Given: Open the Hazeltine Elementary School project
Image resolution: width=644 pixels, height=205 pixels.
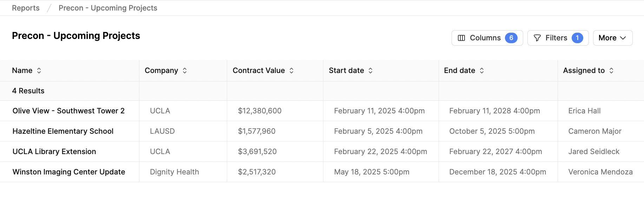Looking at the screenshot, I should pos(63,131).
